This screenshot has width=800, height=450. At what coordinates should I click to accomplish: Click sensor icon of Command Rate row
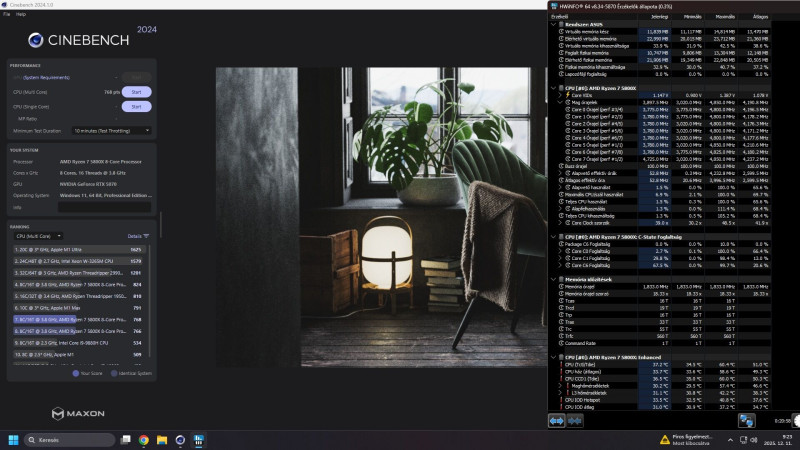[x=561, y=343]
